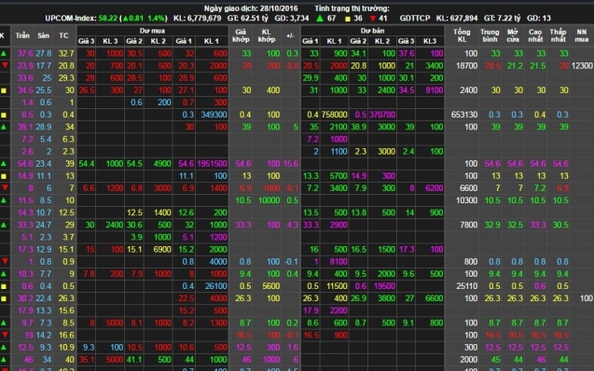594x371 pixels.
Task: Sort by the Sàn column header
Action: pyautogui.click(x=44, y=36)
